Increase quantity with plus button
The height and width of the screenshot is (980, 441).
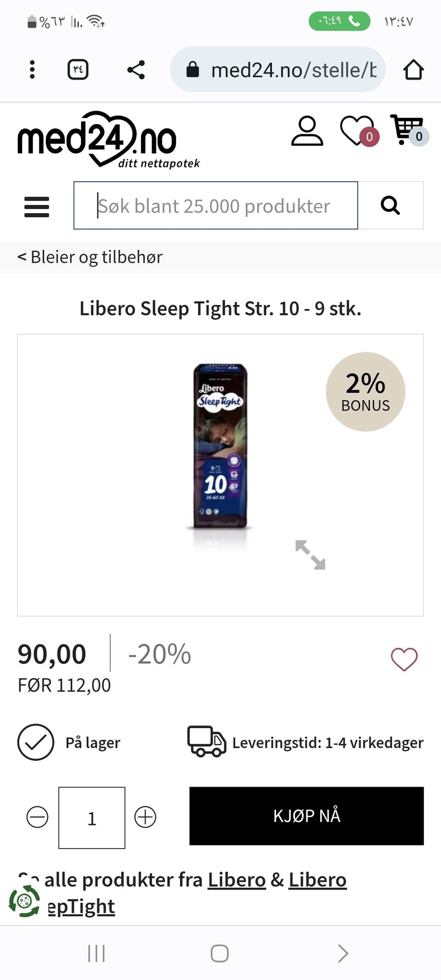pyautogui.click(x=145, y=817)
